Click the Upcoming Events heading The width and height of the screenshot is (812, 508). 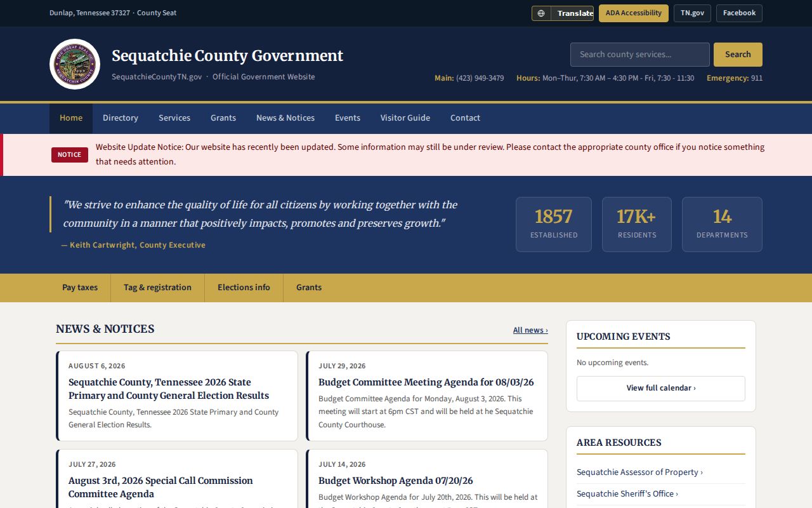623,337
